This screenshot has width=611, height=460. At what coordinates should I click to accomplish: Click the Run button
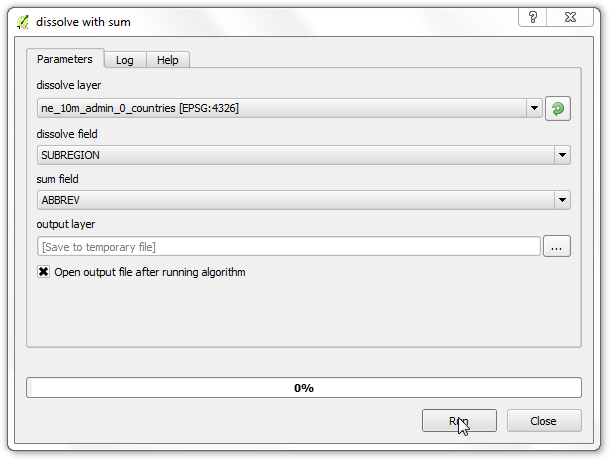click(459, 421)
